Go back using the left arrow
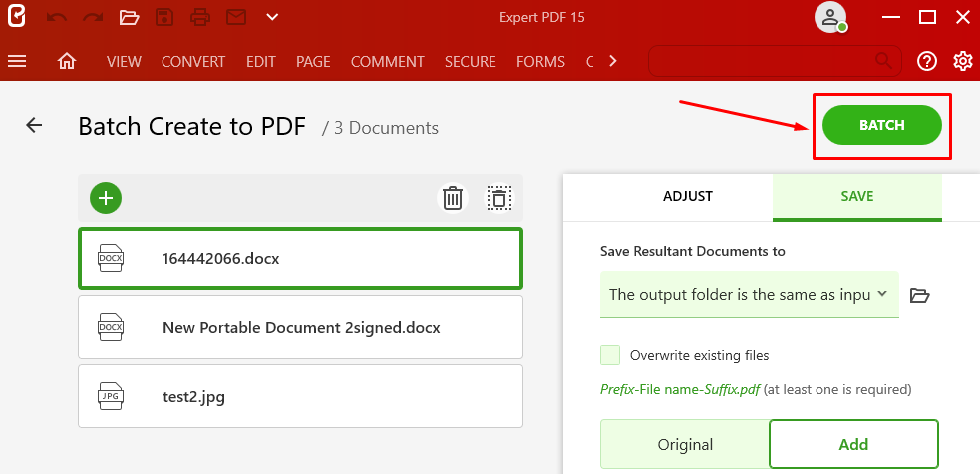 coord(34,125)
